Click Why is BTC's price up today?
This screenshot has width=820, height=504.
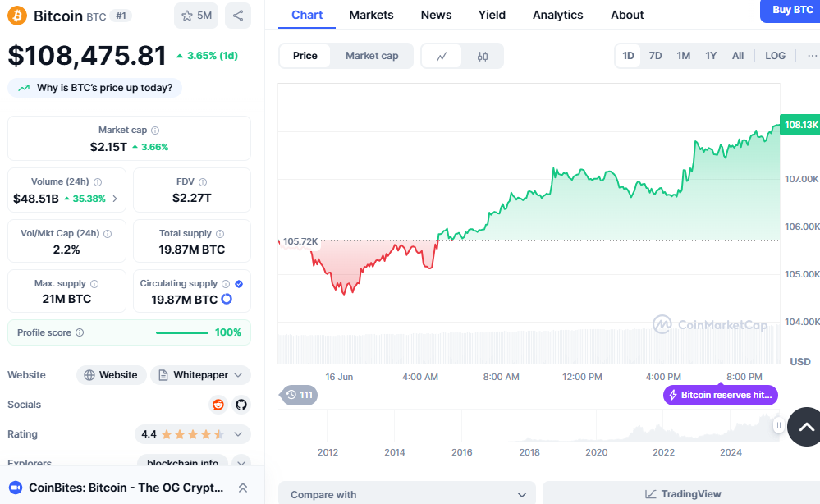point(94,88)
